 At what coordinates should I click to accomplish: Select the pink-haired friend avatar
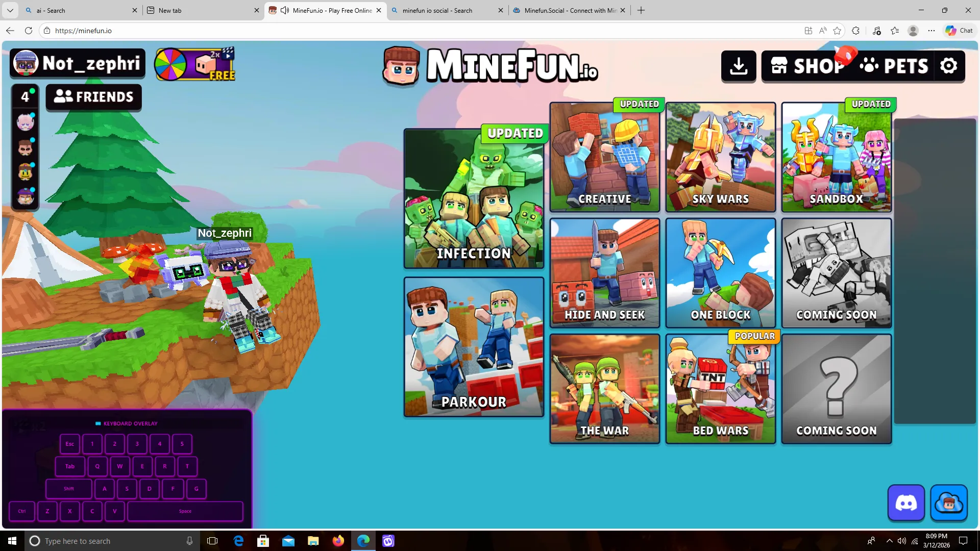(25, 122)
